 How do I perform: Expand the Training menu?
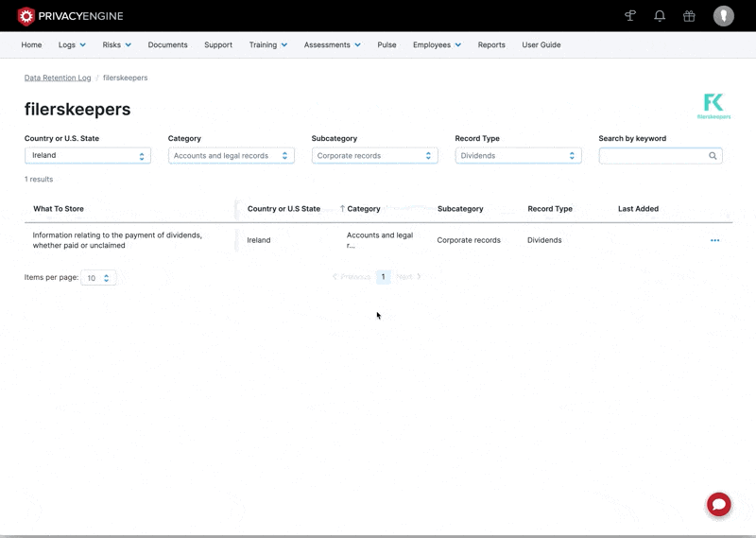268,44
